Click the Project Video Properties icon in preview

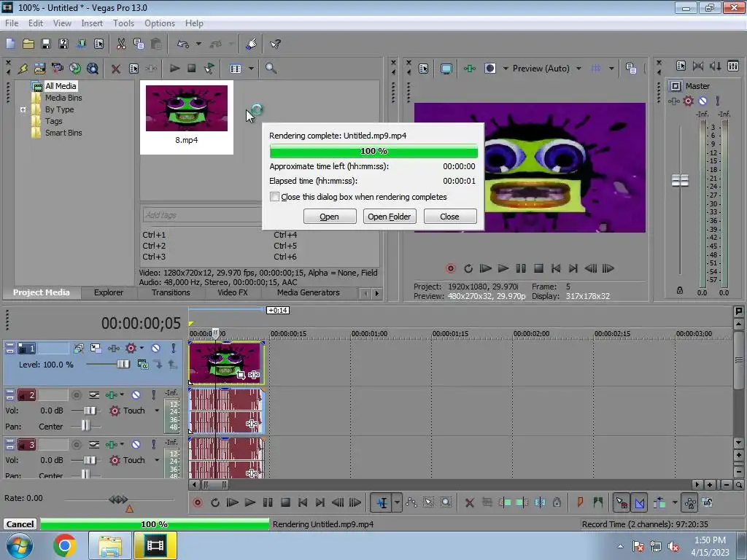click(x=423, y=69)
